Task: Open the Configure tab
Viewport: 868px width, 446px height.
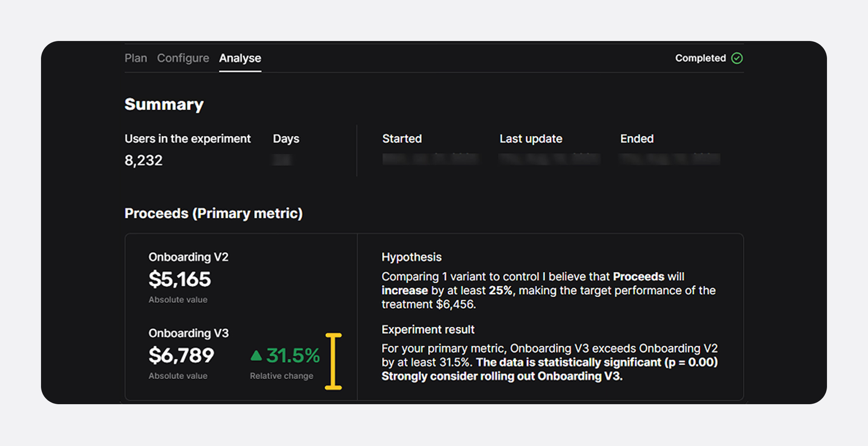Action: pos(183,58)
